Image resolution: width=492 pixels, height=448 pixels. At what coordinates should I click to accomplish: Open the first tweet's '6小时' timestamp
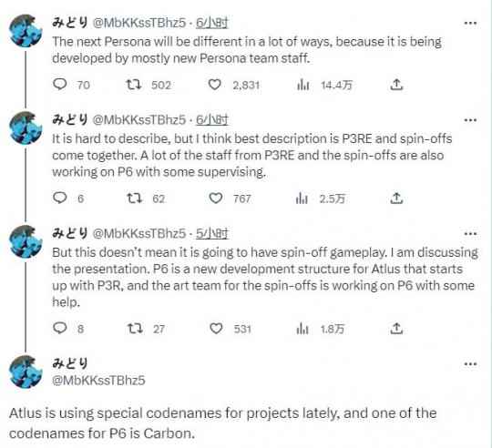point(212,23)
